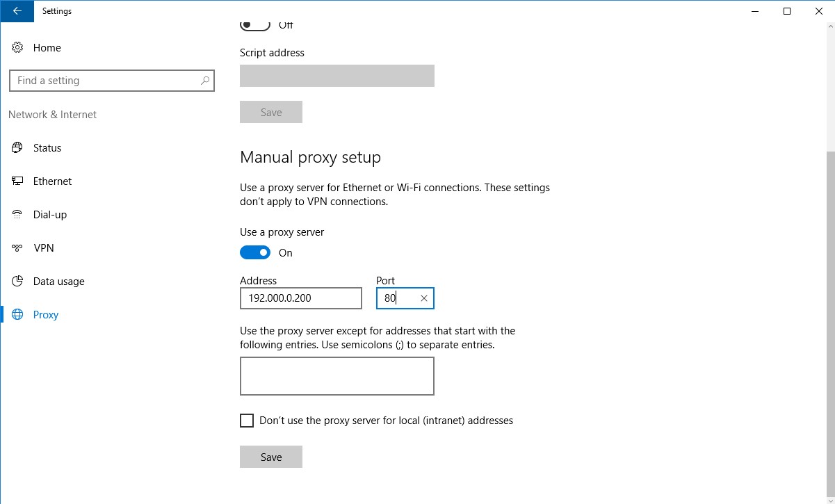Click the greyed Save button under Script address

pos(271,112)
